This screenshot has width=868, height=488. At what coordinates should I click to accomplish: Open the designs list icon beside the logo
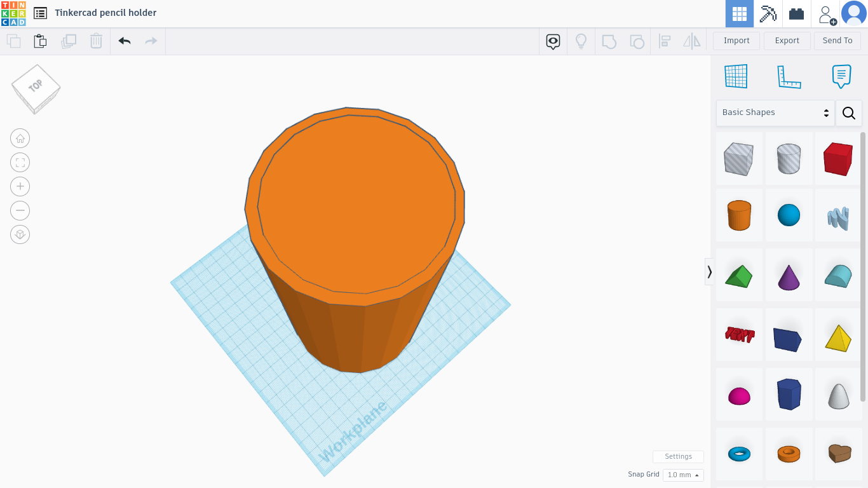click(40, 13)
